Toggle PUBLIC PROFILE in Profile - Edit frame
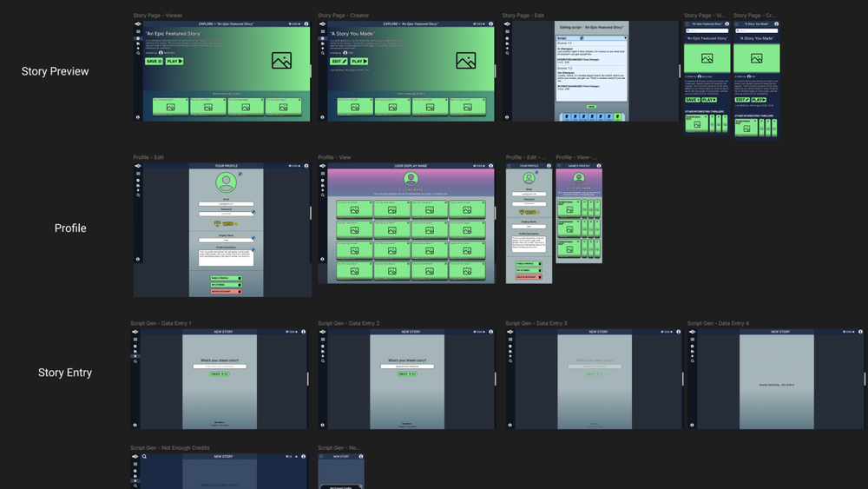 pos(226,278)
